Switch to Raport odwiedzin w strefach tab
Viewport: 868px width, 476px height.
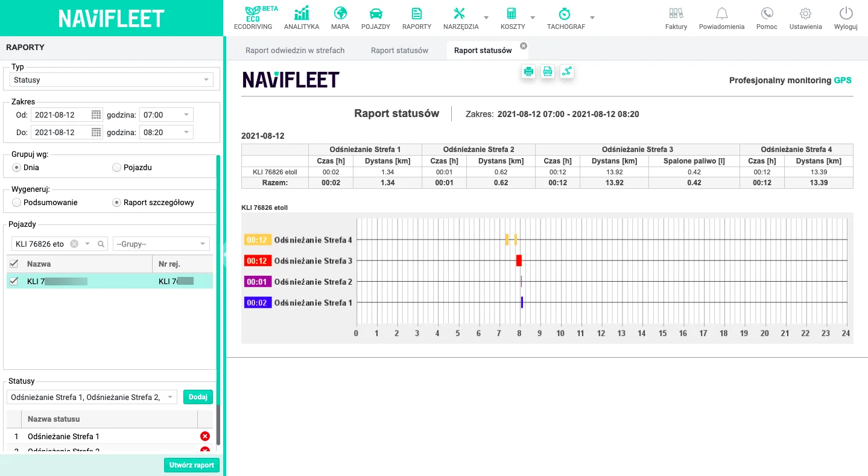click(x=295, y=51)
